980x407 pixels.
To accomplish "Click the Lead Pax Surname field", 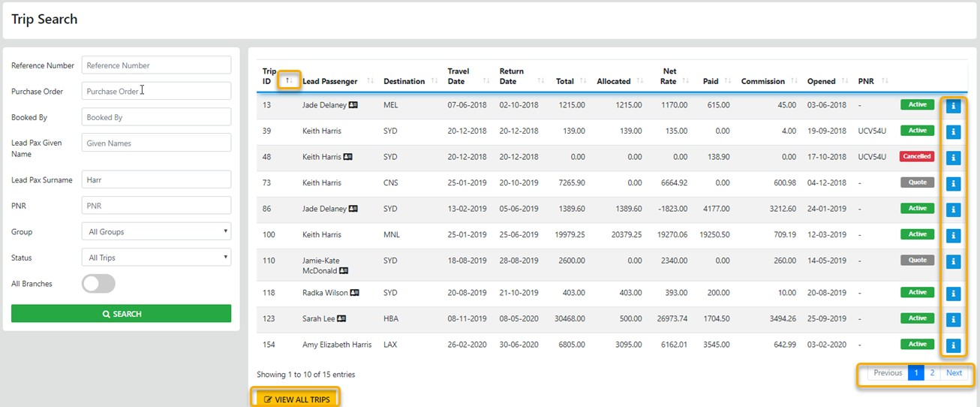I will coord(156,180).
